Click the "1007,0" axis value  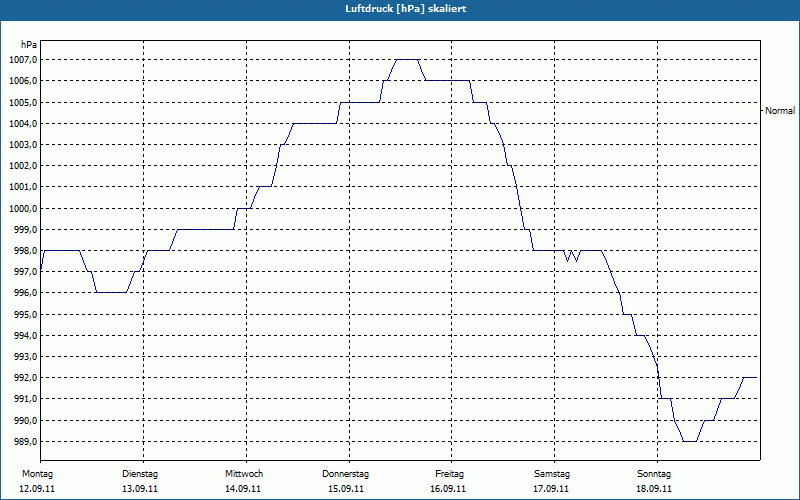pyautogui.click(x=23, y=60)
